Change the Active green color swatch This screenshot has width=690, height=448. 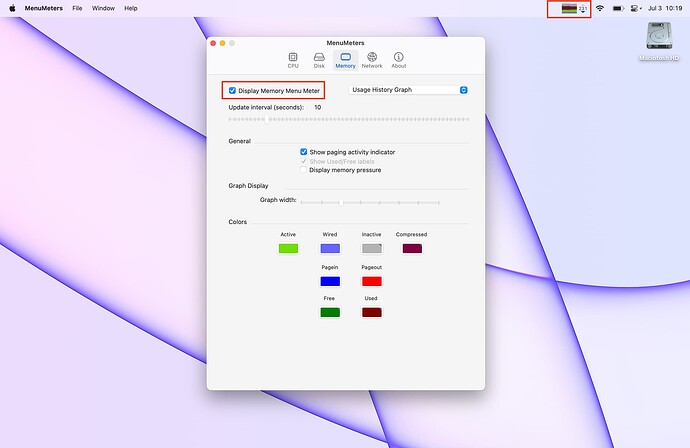(x=288, y=249)
